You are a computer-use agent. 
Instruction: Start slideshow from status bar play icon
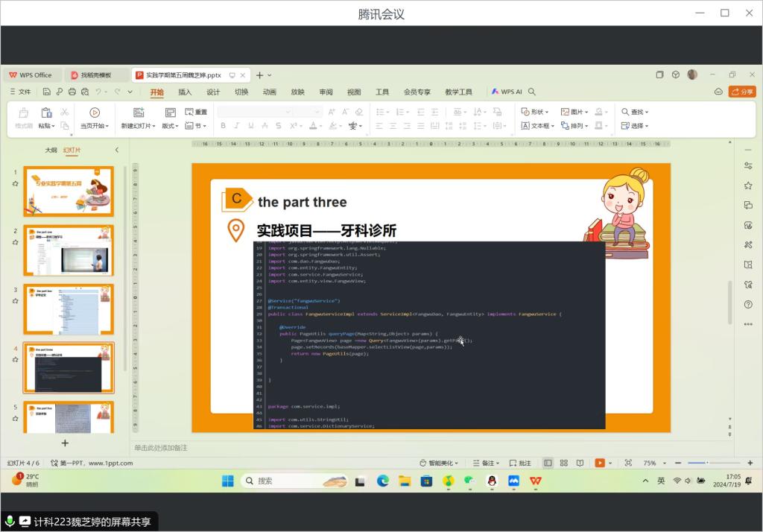click(600, 463)
